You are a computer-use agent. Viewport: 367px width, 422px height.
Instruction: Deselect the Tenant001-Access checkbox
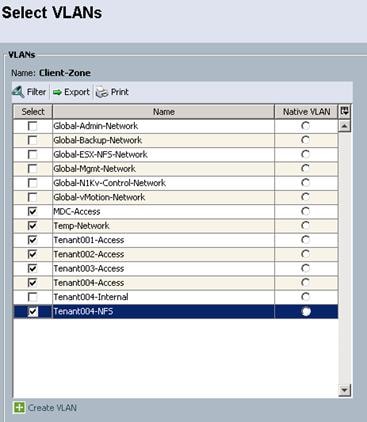(x=33, y=240)
